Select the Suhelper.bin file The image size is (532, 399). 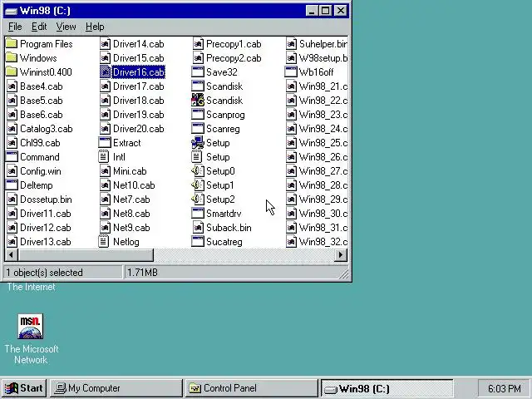click(323, 44)
